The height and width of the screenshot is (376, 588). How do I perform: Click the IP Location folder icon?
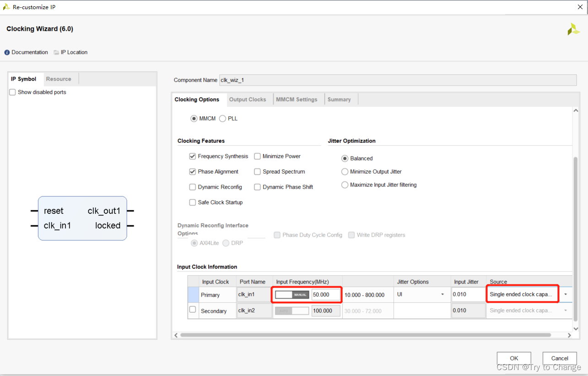point(56,52)
